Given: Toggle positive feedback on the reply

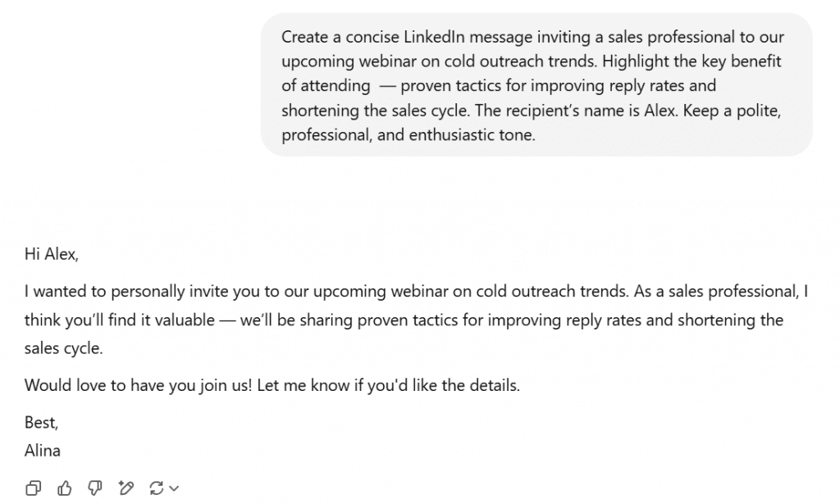Looking at the screenshot, I should coord(65,488).
